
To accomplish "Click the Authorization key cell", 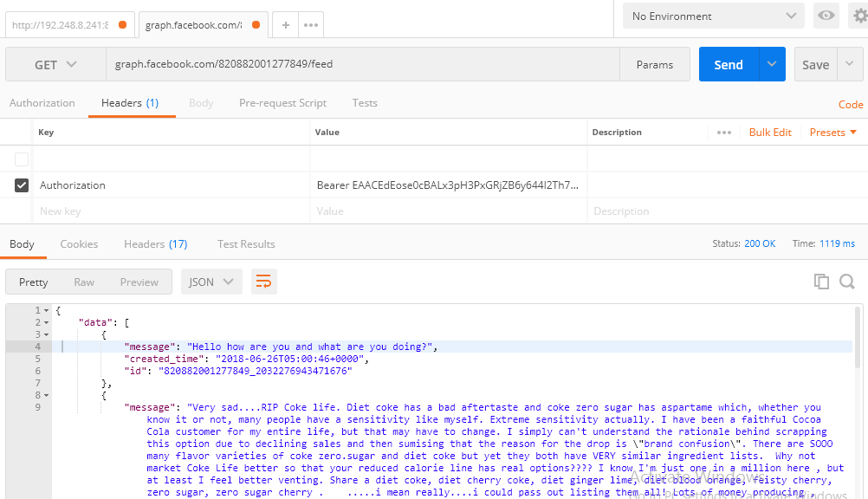I will click(172, 185).
